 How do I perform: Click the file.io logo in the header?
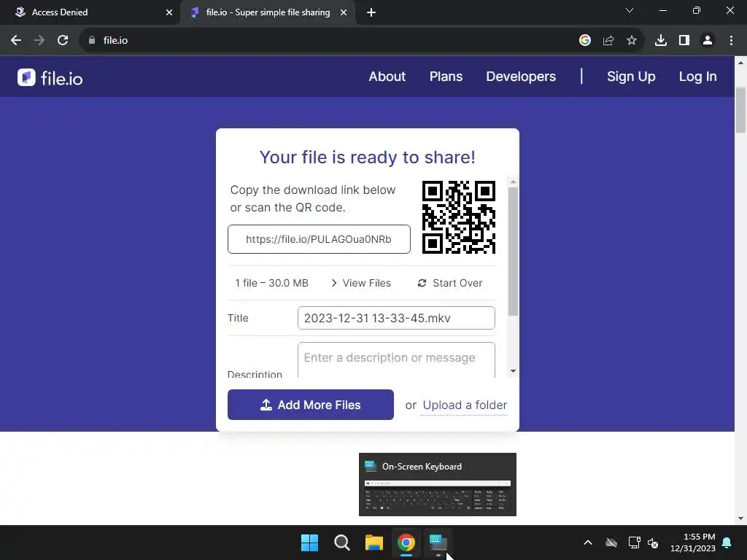[x=50, y=77]
